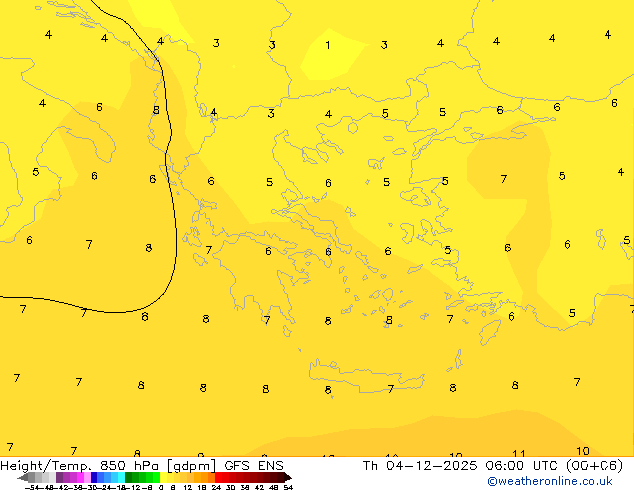Image resolution: width=634 pixels, height=490 pixels.
Task: Click the '42' legend label
Action: pos(259,487)
